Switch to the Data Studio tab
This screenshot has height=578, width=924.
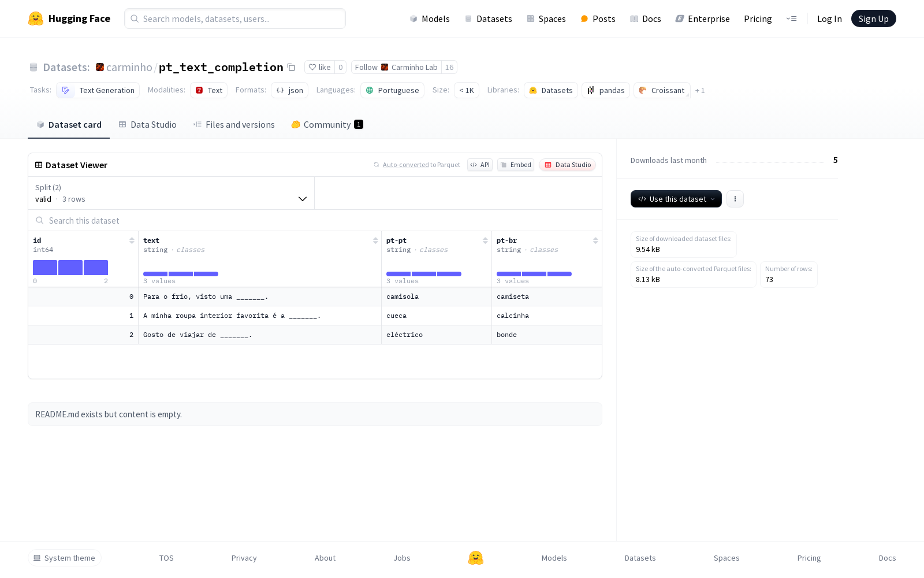pyautogui.click(x=148, y=124)
